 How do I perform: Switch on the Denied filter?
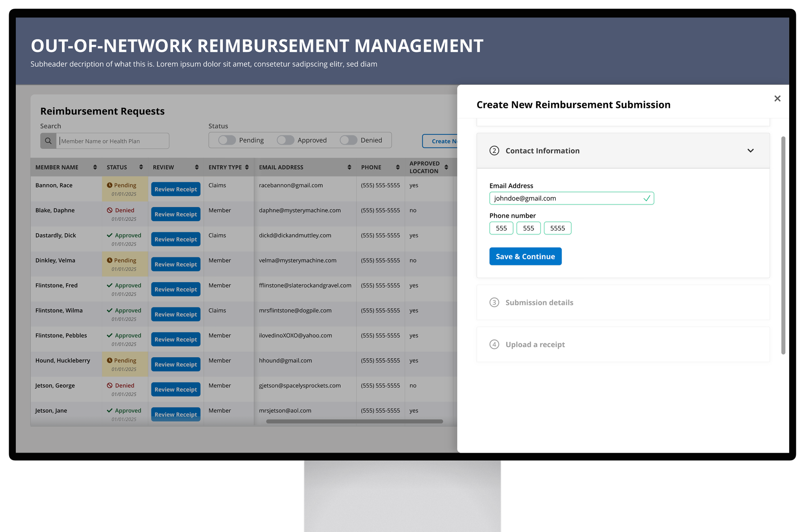click(x=348, y=140)
